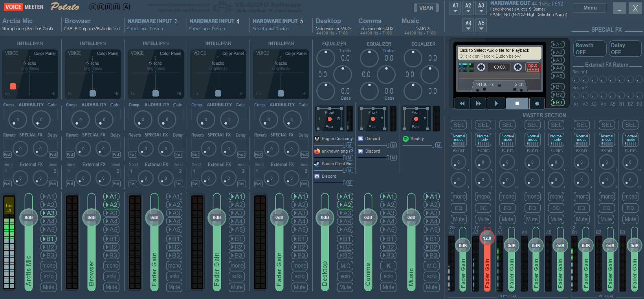This screenshot has height=299, width=644.
Task: Select input device for Hardware Input 4
Action: tap(207, 29)
